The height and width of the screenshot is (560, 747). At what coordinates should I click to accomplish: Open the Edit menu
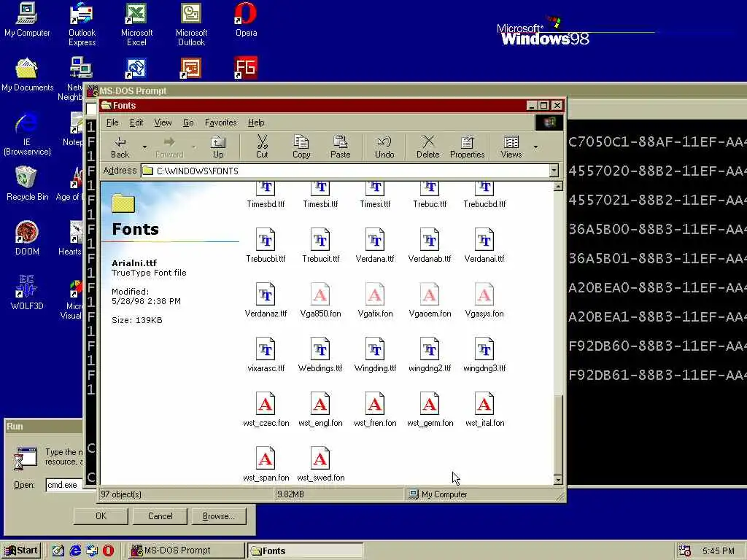(136, 122)
